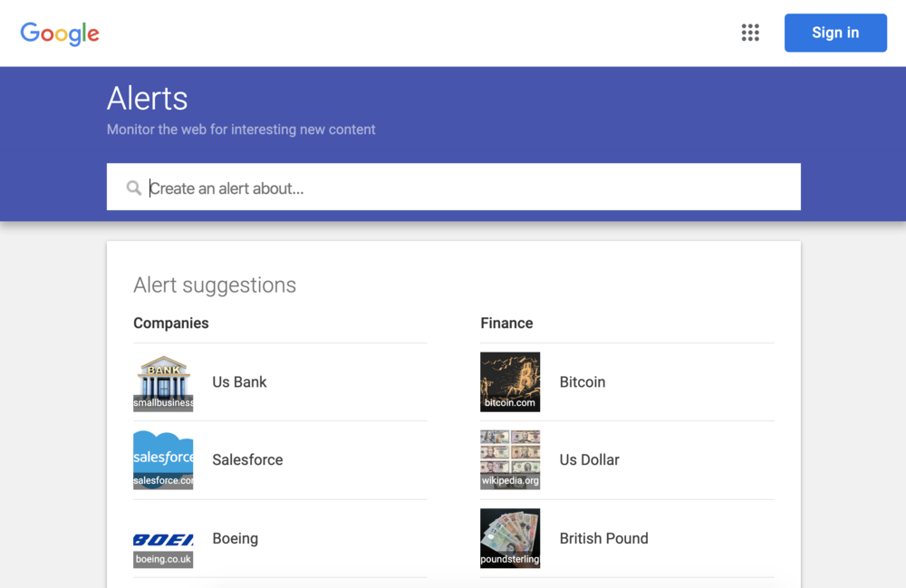
Task: Add a Salesforce alert suggestion
Action: tap(247, 459)
